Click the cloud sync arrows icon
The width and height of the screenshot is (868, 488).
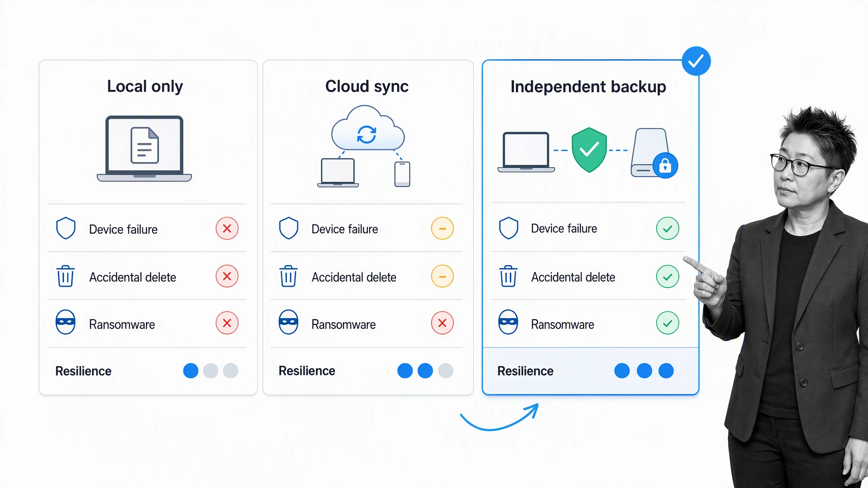tap(367, 135)
